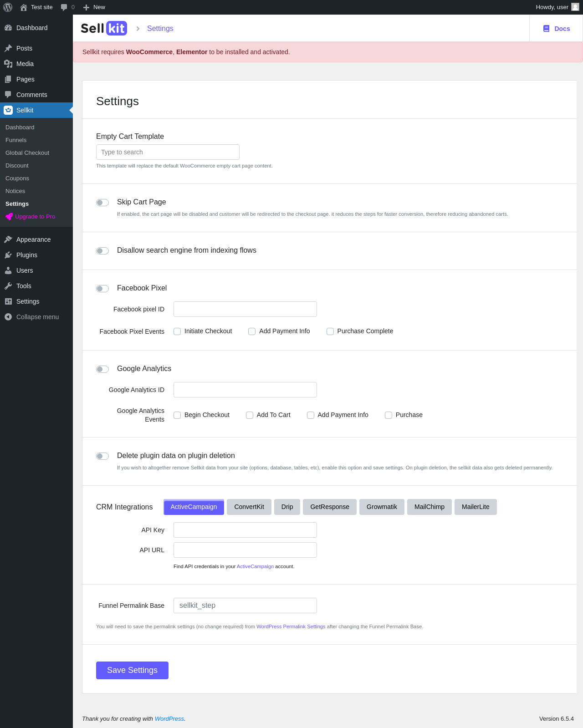The width and height of the screenshot is (583, 728).
Task: Click the Docs book icon
Action: tap(546, 29)
